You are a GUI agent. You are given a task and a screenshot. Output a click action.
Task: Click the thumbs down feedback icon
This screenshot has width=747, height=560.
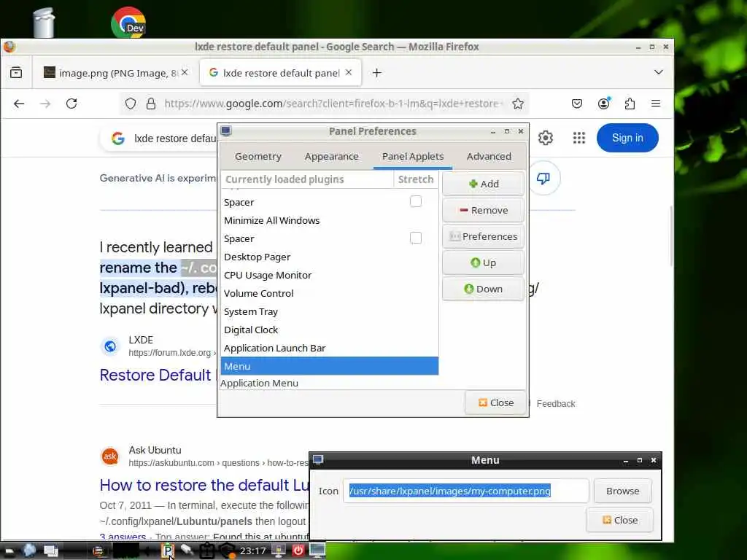(x=543, y=178)
